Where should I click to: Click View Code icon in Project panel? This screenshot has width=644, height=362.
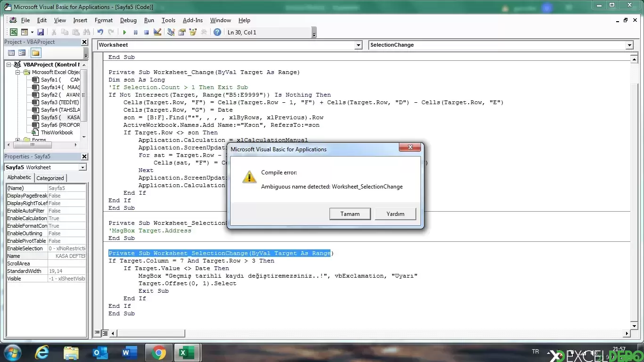[11, 53]
